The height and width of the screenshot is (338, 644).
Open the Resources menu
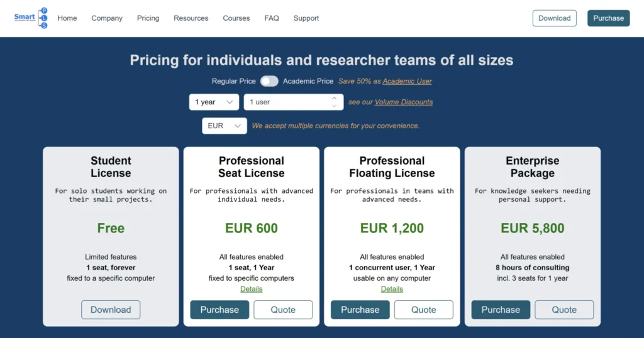(x=191, y=18)
